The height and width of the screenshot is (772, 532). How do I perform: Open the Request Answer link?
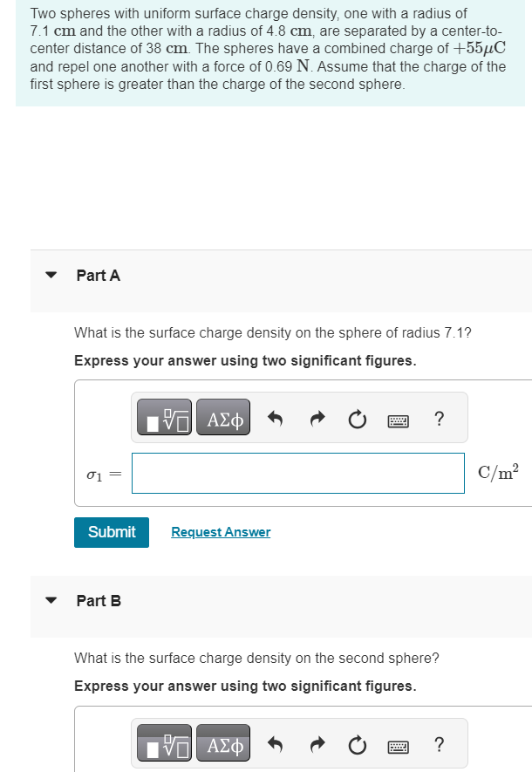[x=221, y=532]
